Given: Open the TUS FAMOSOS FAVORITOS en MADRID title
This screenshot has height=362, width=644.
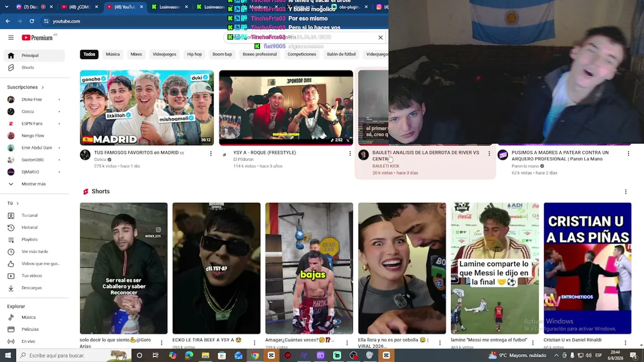Looking at the screenshot, I should 138,153.
